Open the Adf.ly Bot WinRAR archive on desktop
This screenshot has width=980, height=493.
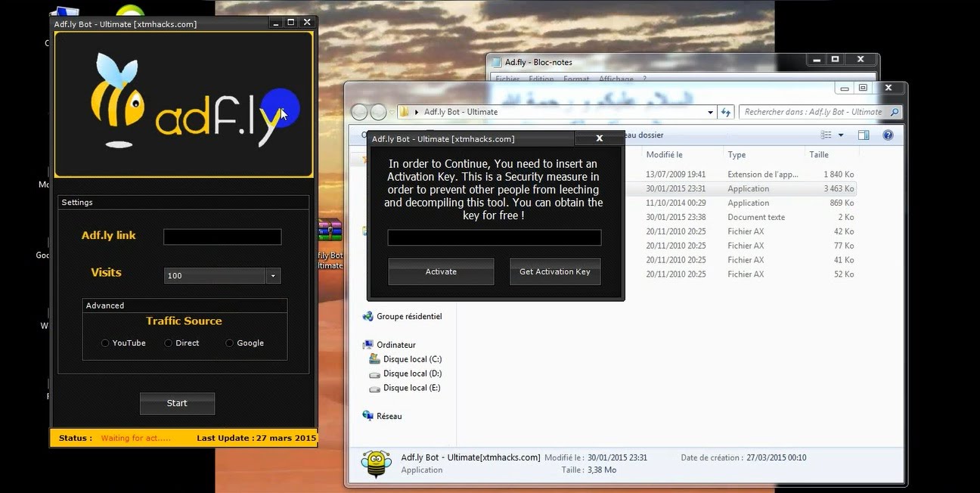coord(330,231)
